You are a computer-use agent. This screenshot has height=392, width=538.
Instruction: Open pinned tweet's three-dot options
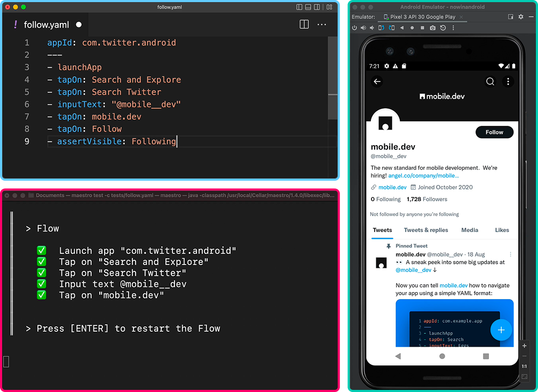(x=511, y=254)
